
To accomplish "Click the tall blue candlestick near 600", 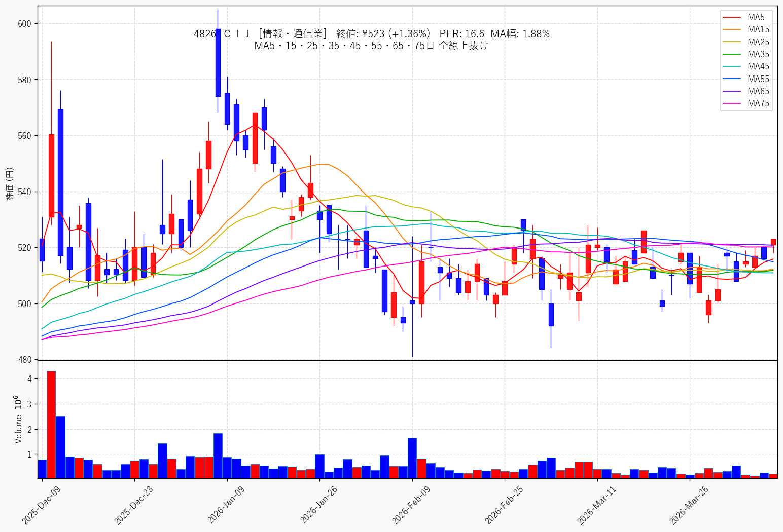I will (x=218, y=63).
